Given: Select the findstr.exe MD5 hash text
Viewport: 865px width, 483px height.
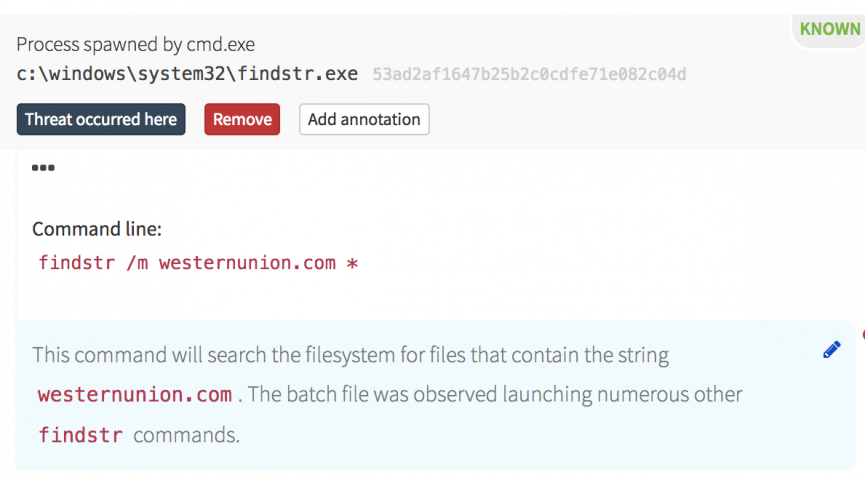Looking at the screenshot, I should [x=529, y=75].
